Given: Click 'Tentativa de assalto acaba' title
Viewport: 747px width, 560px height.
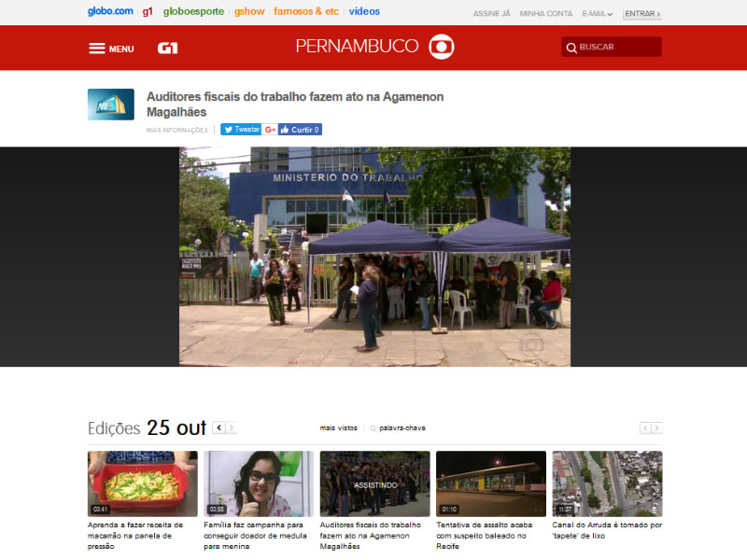Looking at the screenshot, I should (x=484, y=536).
